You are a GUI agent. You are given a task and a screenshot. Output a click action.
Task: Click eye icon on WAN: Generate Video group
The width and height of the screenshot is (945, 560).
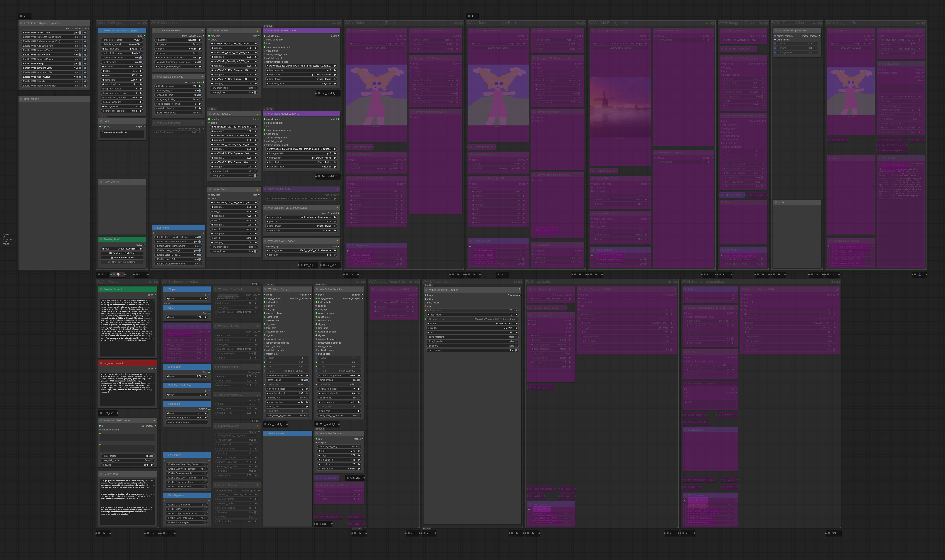click(363, 282)
